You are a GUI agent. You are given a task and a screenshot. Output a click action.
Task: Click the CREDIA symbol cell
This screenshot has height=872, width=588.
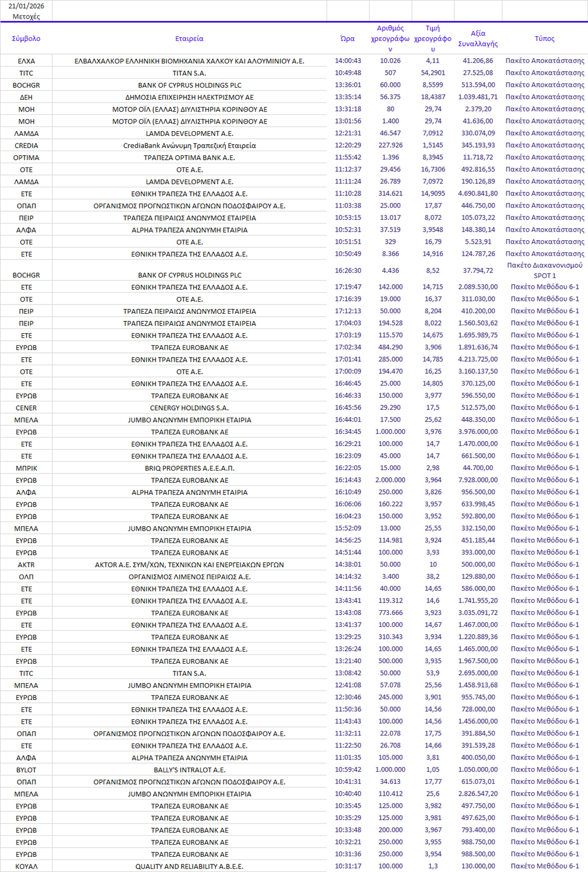[26, 146]
